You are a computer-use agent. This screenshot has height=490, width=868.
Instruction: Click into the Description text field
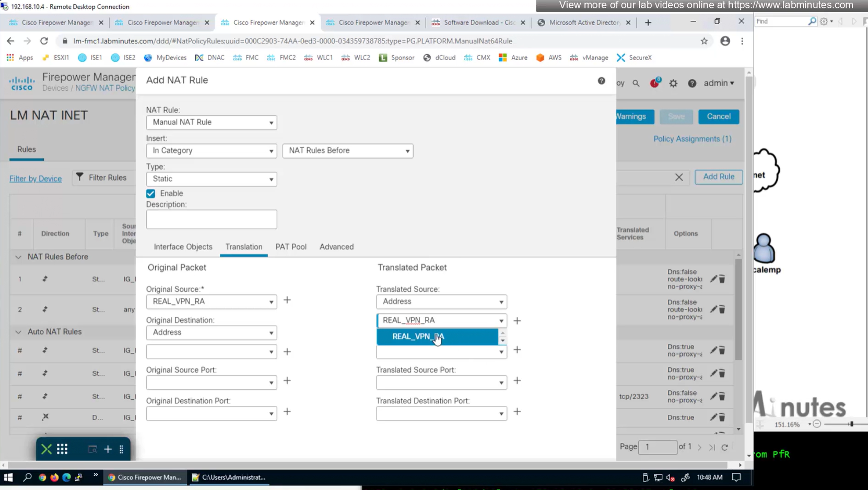point(212,220)
